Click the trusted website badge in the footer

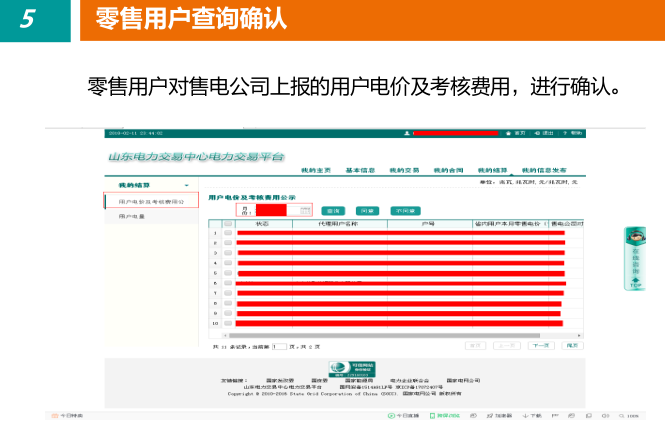(x=346, y=368)
